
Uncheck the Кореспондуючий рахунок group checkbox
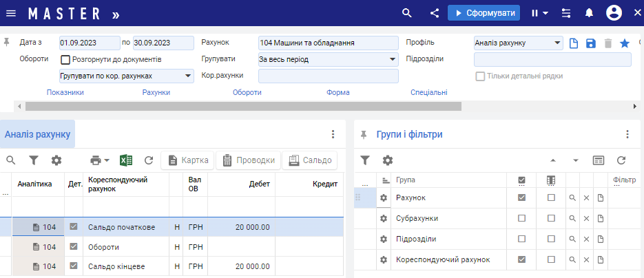click(x=521, y=259)
